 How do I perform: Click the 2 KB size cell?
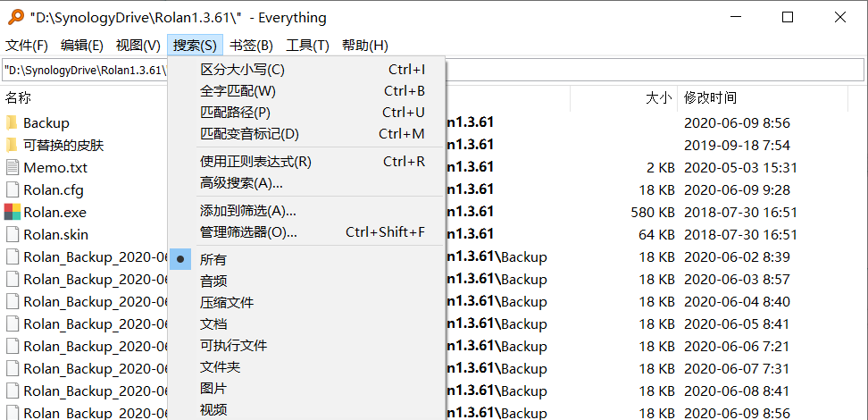point(661,167)
